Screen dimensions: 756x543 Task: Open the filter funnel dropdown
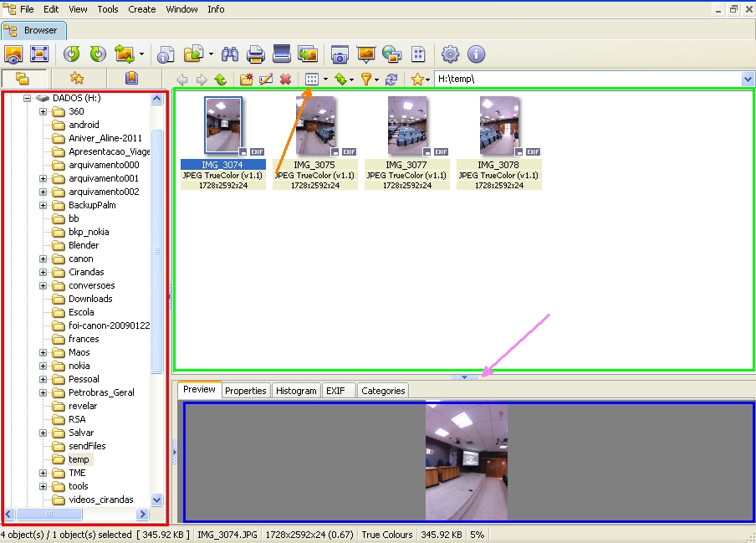[377, 79]
